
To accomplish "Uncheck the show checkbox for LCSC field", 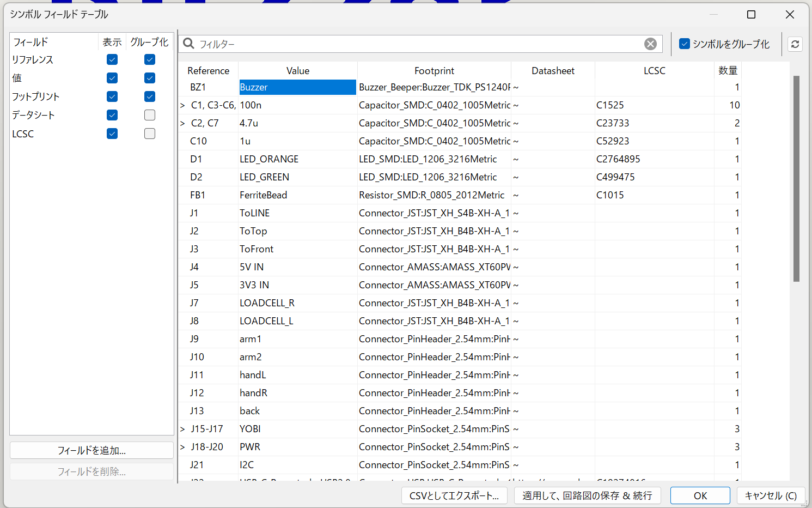I will (112, 134).
